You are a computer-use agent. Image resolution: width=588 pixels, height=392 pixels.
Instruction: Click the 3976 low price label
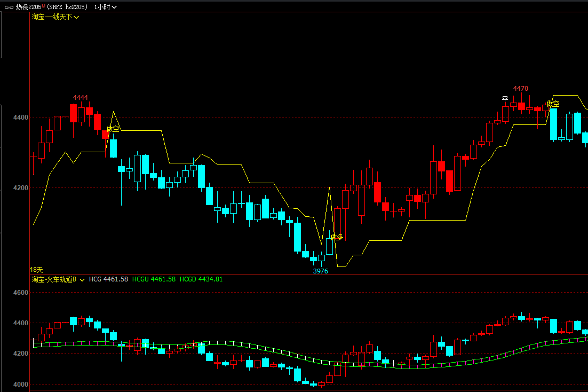321,271
